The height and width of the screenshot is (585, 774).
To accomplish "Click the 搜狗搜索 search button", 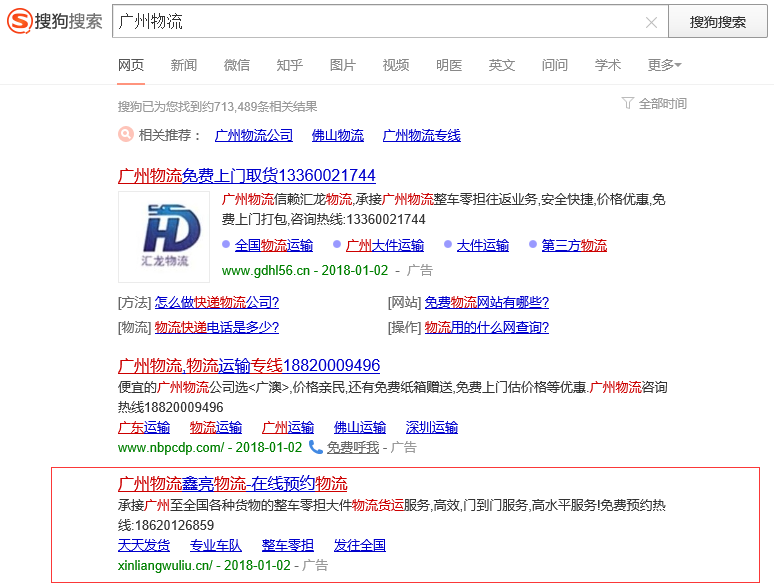I will click(x=717, y=22).
